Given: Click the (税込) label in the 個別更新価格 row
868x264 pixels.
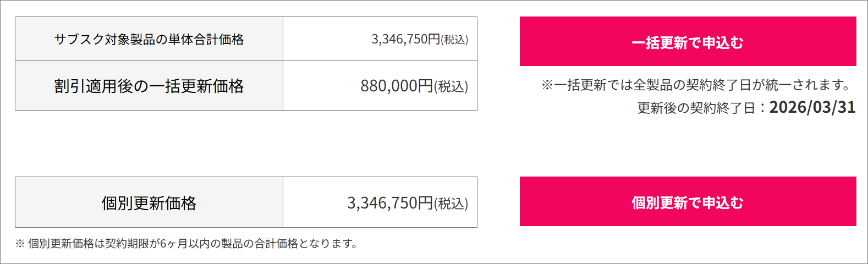Looking at the screenshot, I should coord(451,204).
